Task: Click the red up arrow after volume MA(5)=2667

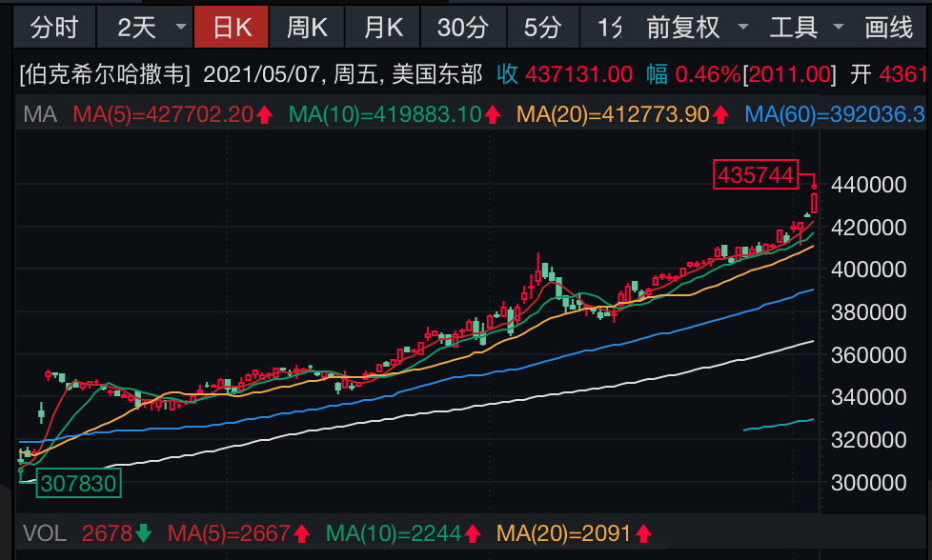Action: point(300,532)
